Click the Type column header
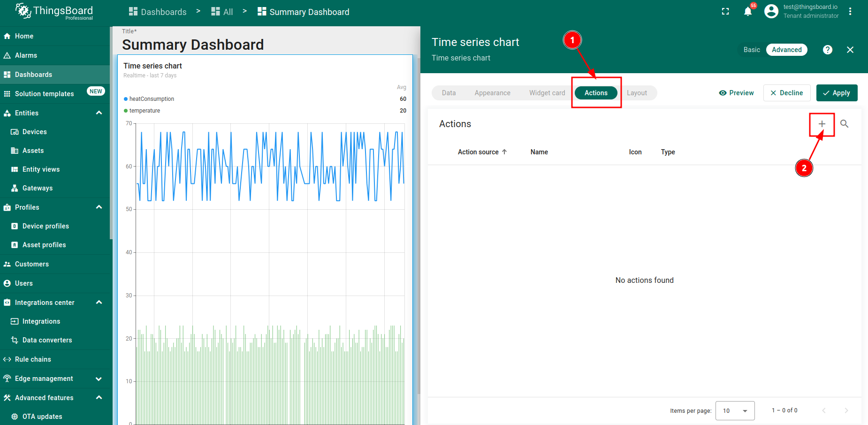Screen dimensions: 868x425 (x=668, y=152)
